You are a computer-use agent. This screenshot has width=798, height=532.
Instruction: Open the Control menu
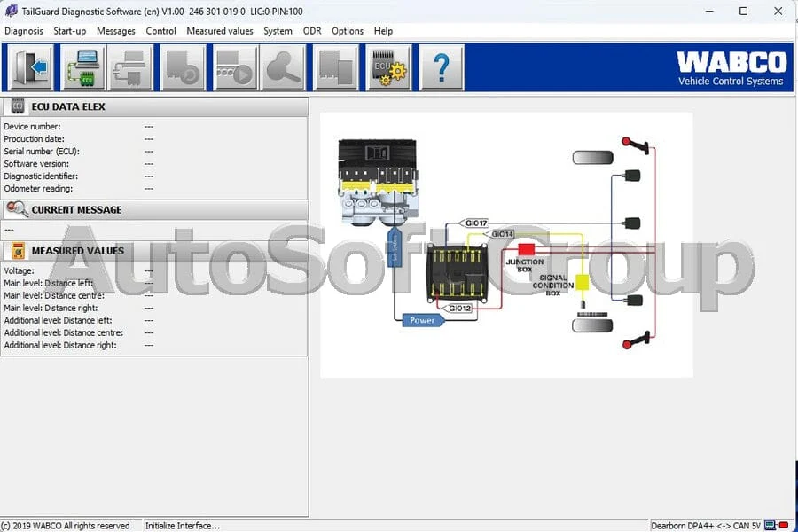(160, 31)
